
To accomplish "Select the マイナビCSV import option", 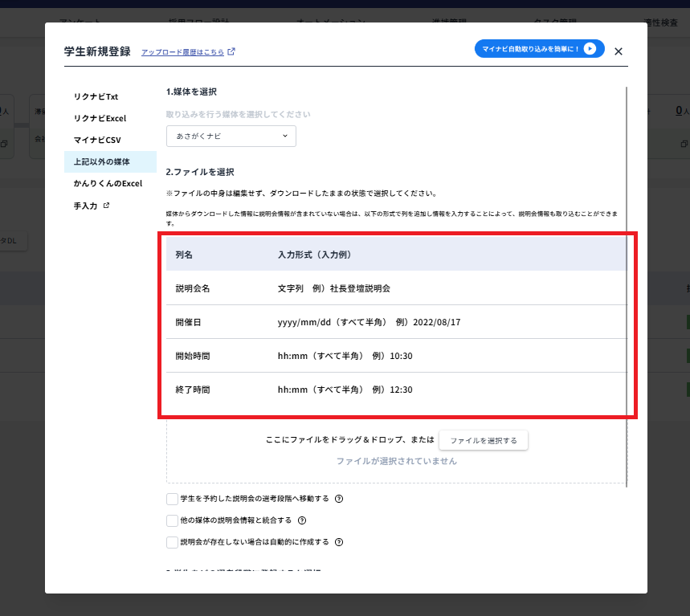I will (99, 139).
